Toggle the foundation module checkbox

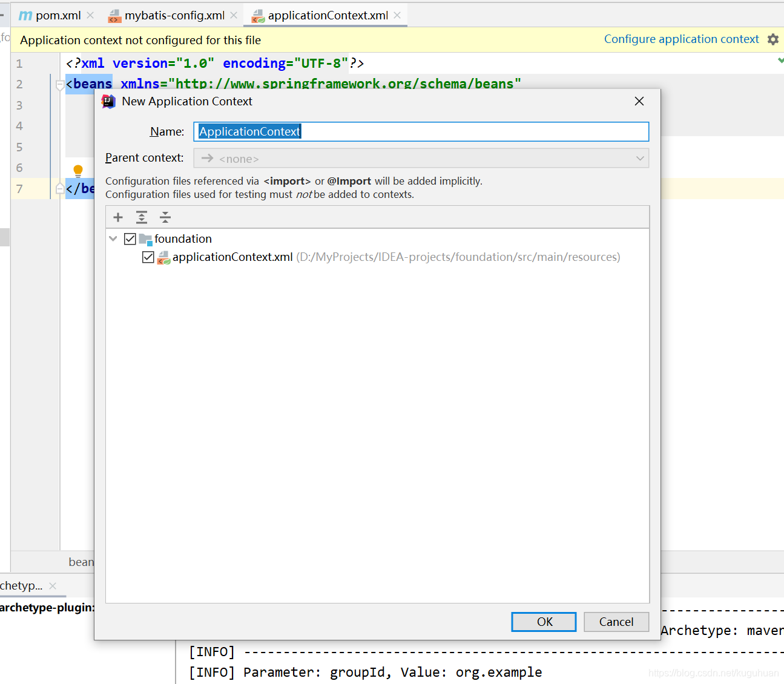130,239
